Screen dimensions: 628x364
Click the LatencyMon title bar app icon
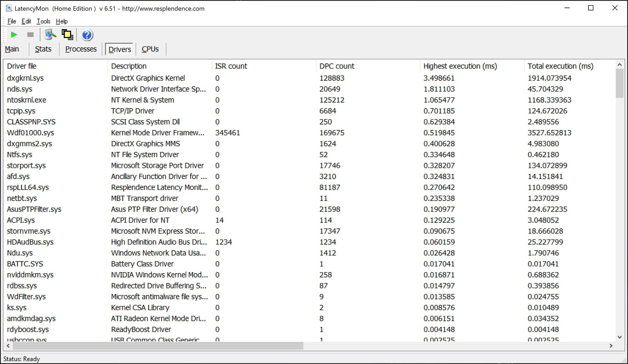pyautogui.click(x=9, y=8)
